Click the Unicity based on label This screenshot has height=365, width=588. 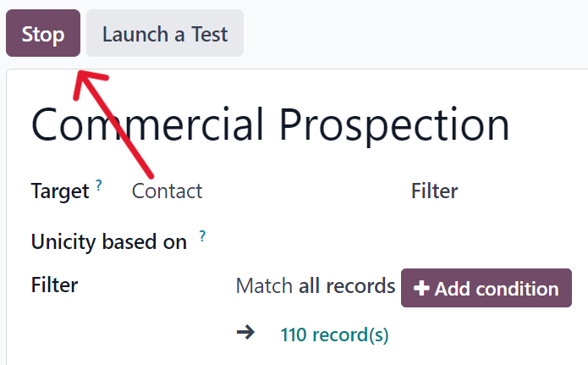coord(108,242)
